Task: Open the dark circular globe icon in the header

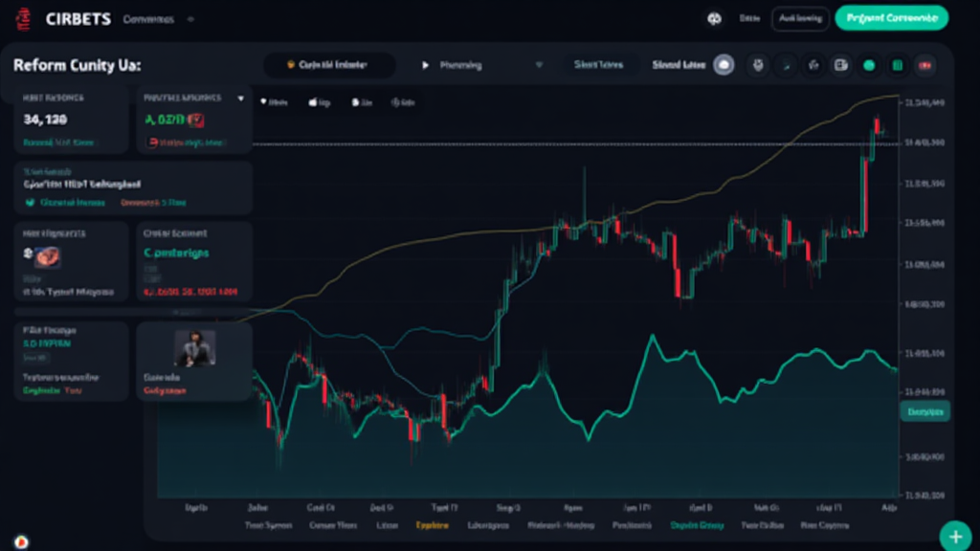Action: tap(713, 18)
